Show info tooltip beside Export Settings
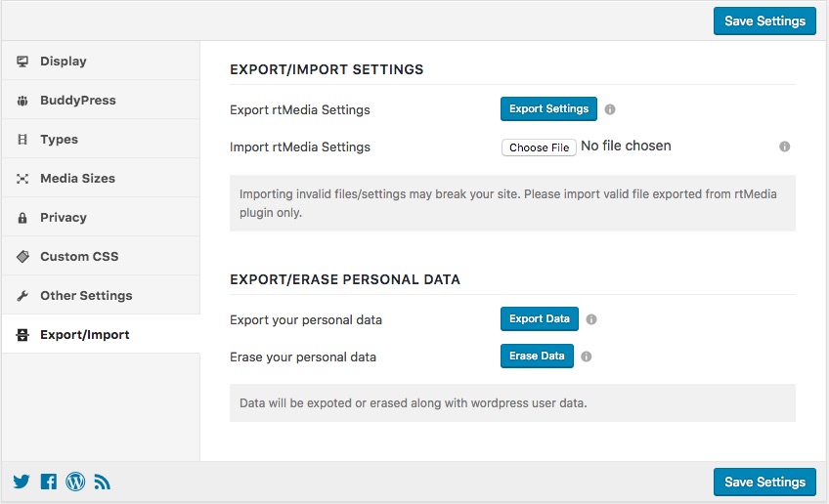Viewport: 829px width, 504px height. 610,109
